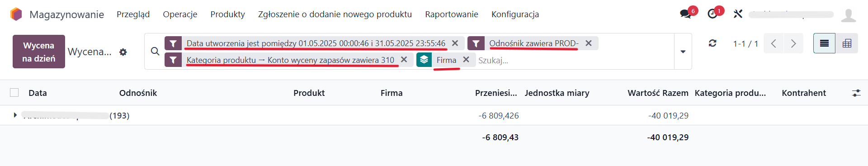
Task: Go to the next page arrow
Action: 793,43
